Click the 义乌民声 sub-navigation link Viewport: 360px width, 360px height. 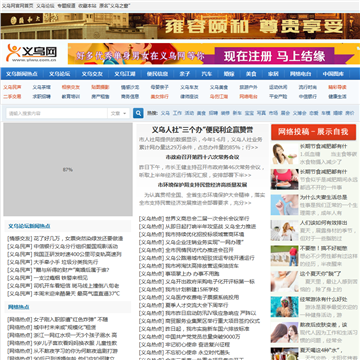tap(12, 87)
